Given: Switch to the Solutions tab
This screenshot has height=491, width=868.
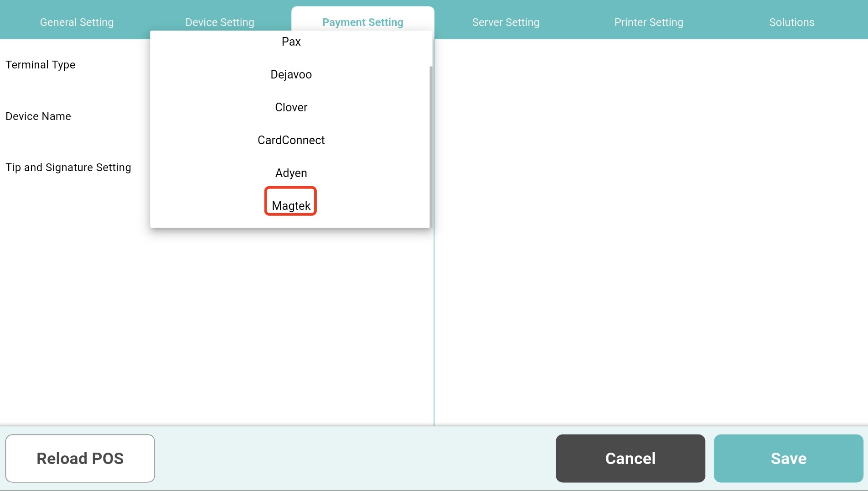Looking at the screenshot, I should pos(792,22).
